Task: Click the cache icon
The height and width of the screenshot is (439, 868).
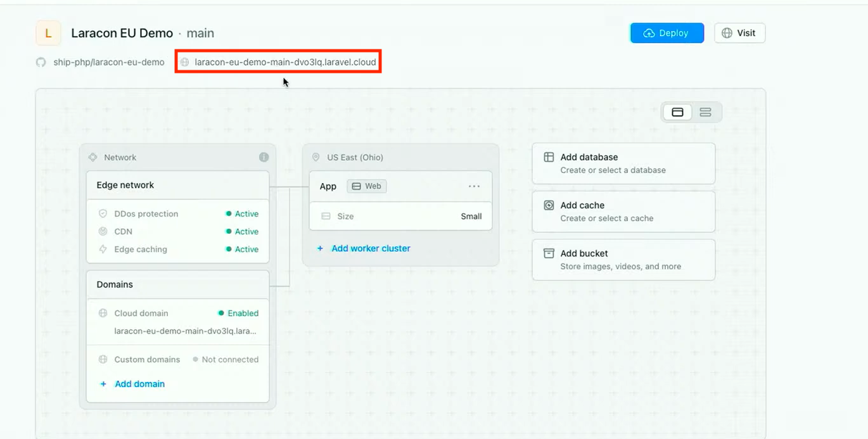Action: [x=549, y=205]
